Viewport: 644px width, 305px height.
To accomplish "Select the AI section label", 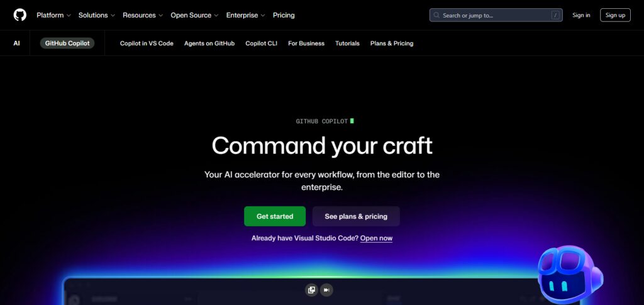I will (16, 43).
